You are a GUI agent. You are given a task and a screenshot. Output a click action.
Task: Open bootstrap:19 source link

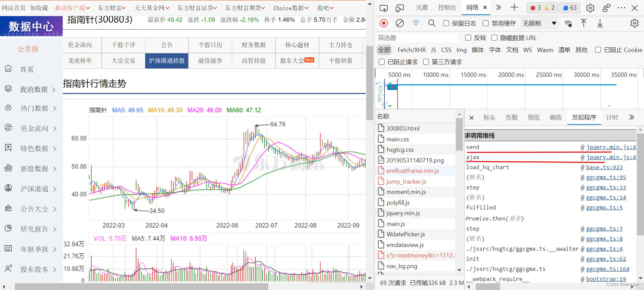[x=606, y=279]
